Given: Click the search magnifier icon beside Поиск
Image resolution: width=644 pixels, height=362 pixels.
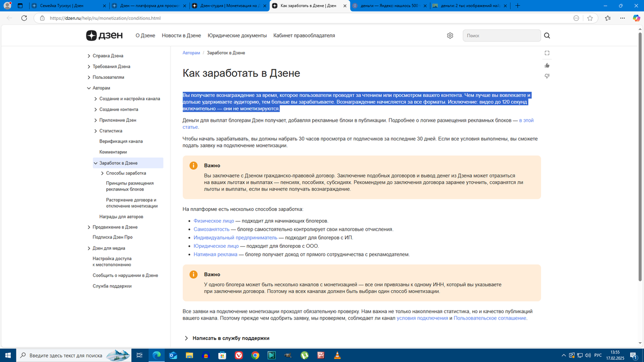Looking at the screenshot, I should pos(547,35).
